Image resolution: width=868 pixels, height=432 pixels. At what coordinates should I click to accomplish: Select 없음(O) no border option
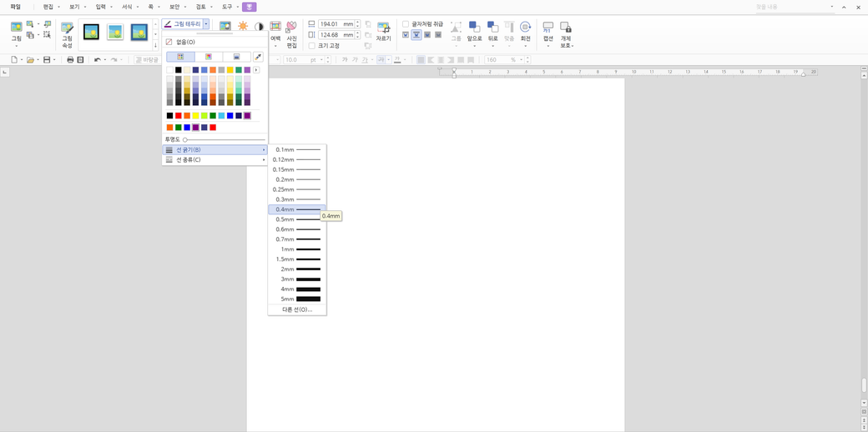click(x=184, y=42)
